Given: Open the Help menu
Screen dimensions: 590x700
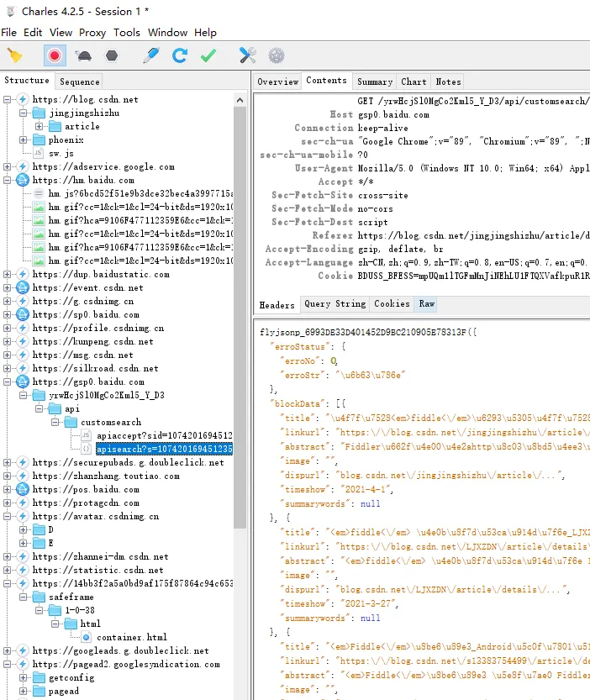Looking at the screenshot, I should point(205,33).
